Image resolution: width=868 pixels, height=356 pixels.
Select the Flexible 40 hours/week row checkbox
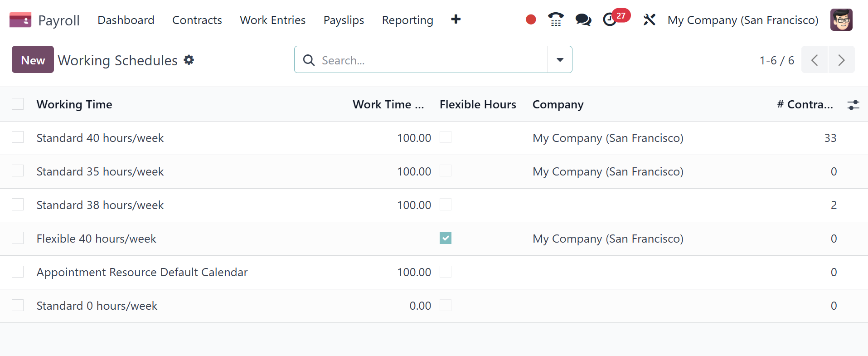18,238
